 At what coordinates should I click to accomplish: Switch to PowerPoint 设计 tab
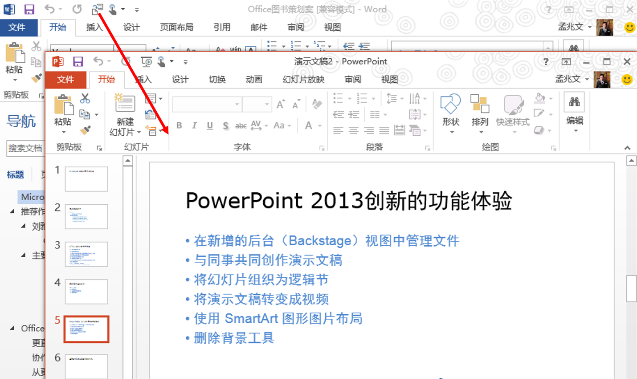(x=180, y=79)
